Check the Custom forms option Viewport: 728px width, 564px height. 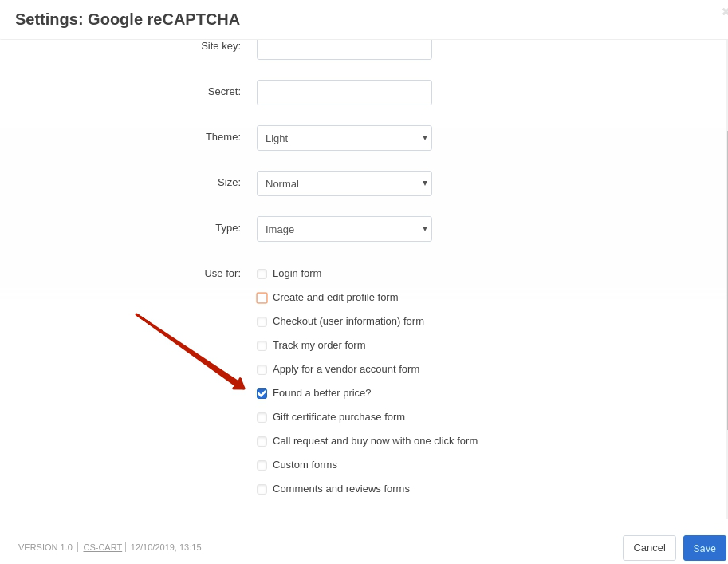262,466
